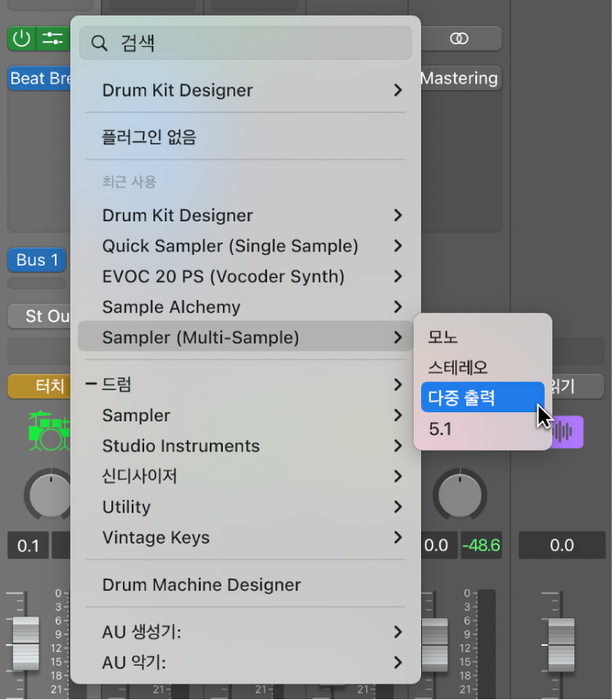Toggle the green channel strip power button
The height and width of the screenshot is (700, 612).
point(22,38)
